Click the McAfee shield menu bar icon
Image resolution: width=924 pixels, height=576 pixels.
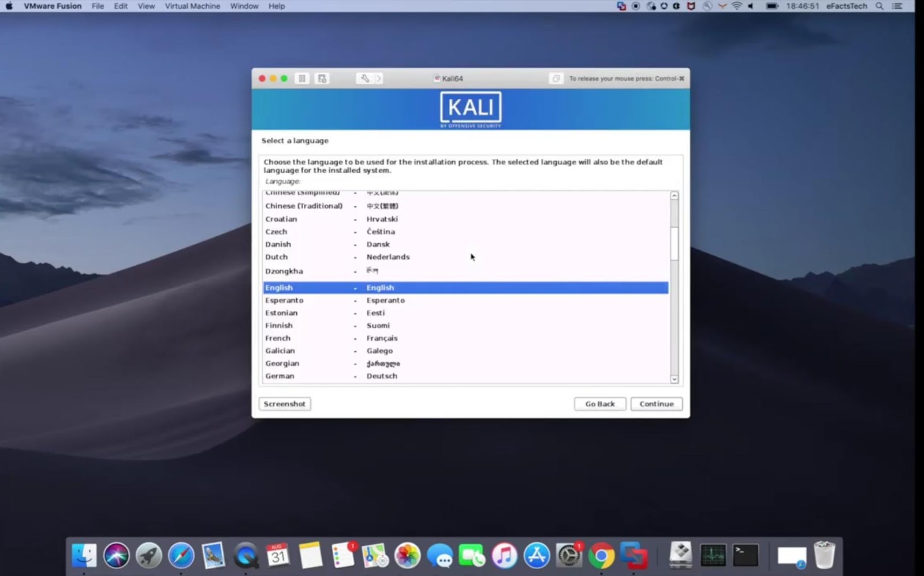(x=691, y=6)
